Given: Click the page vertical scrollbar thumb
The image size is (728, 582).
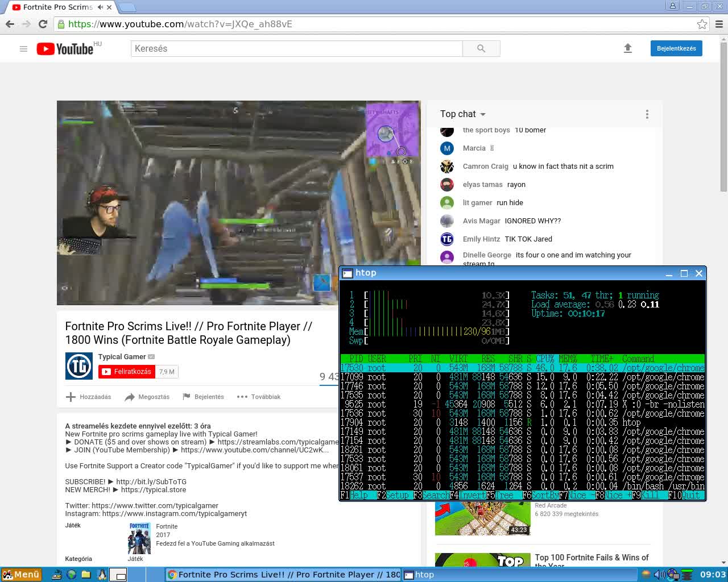Looking at the screenshot, I should click(x=723, y=117).
